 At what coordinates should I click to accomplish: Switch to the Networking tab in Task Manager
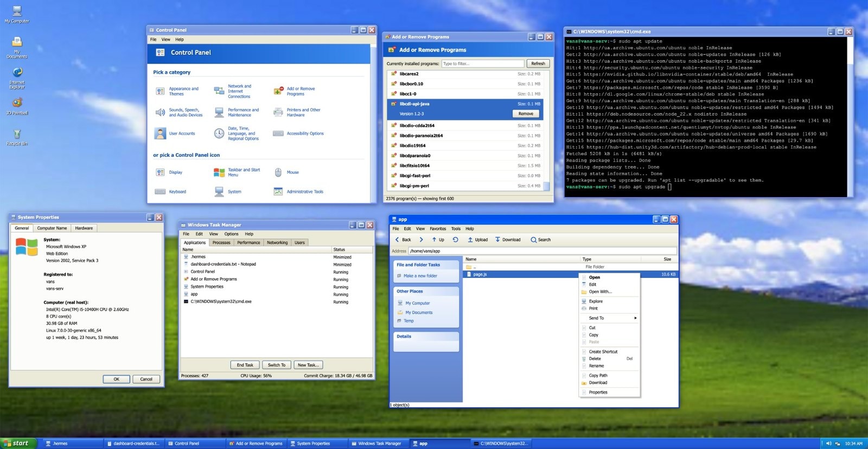[x=277, y=243]
